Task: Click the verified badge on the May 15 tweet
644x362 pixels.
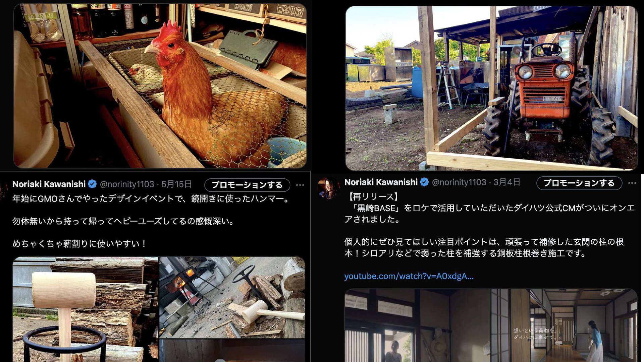Action: pyautogui.click(x=92, y=184)
